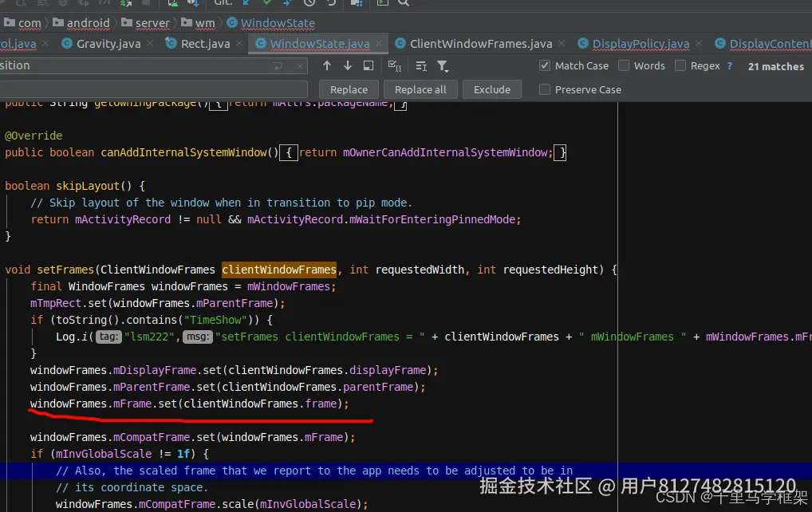812x512 pixels.
Task: Click Git update project arrow icon
Action: [246, 2]
